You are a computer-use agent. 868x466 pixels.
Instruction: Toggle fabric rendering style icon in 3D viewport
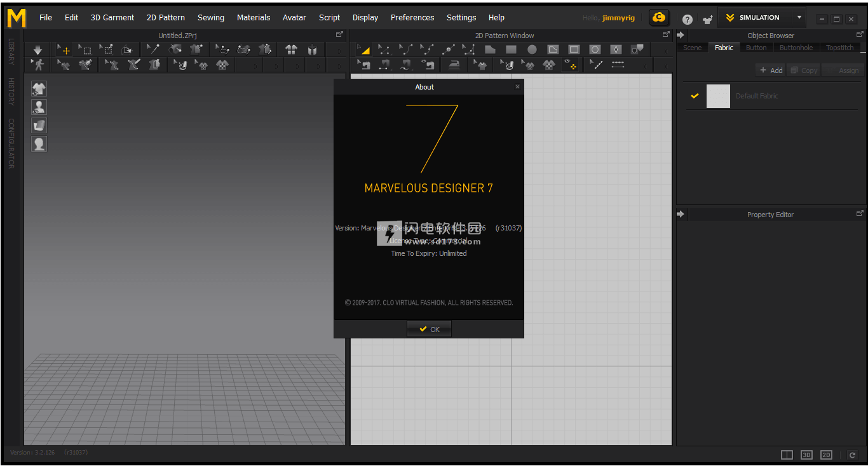click(39, 126)
